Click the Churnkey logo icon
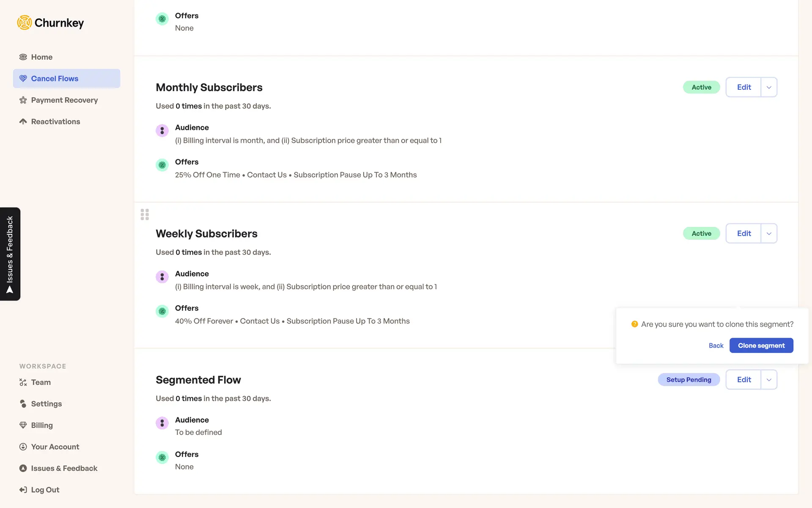The image size is (812, 508). click(x=25, y=22)
